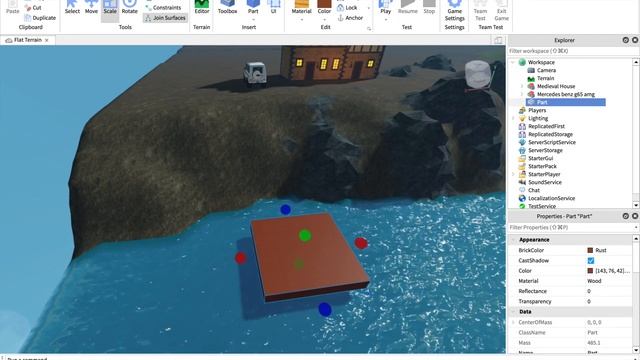
Task: Close the Explorer panel
Action: tap(635, 40)
